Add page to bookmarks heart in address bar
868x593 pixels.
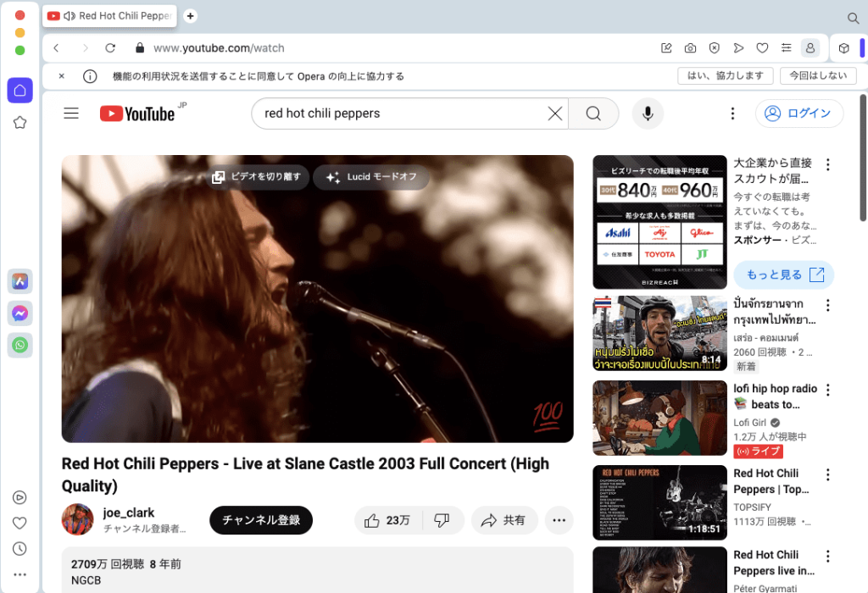[x=762, y=48]
